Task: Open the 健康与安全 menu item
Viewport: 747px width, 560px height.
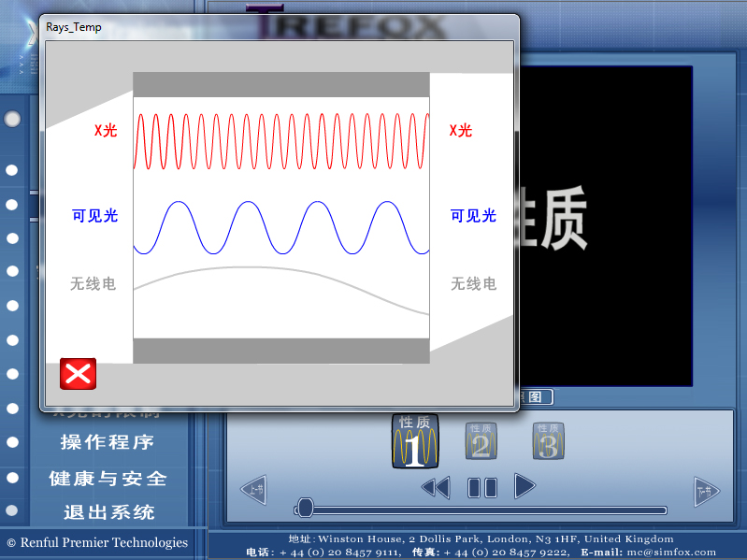Action: tap(108, 478)
